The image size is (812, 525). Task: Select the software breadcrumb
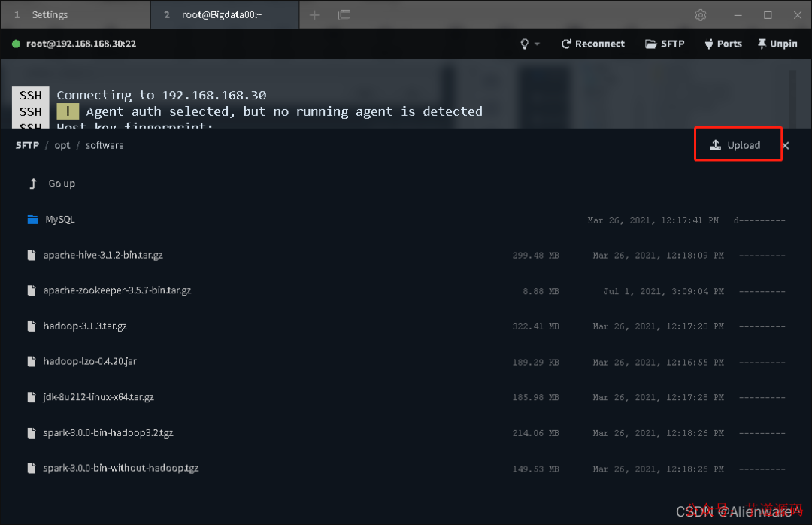point(105,146)
